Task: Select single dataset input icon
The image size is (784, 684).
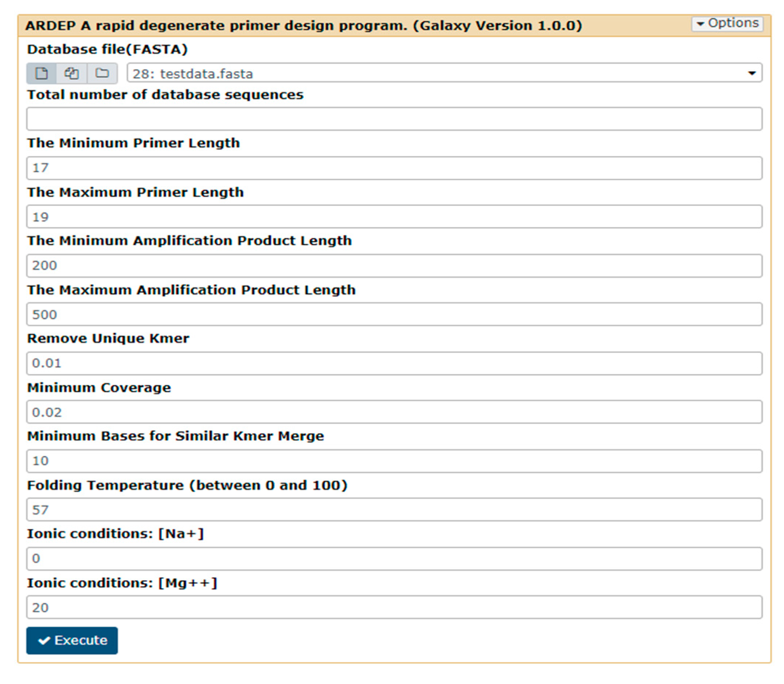Action: [42, 73]
